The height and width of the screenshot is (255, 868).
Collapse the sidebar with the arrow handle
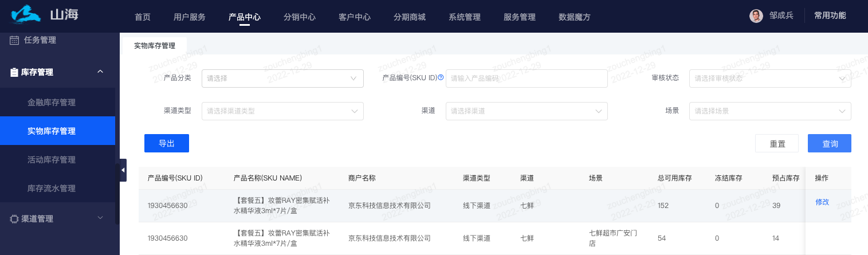[x=123, y=170]
